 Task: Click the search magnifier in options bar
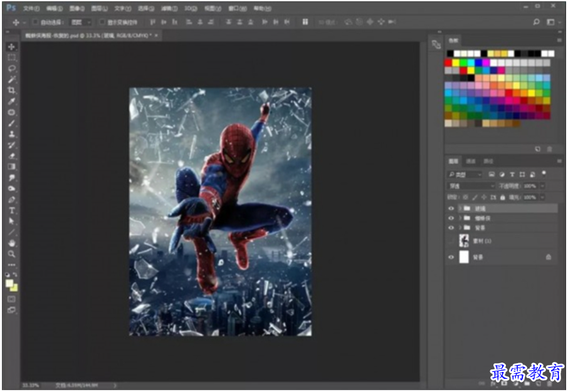point(536,22)
